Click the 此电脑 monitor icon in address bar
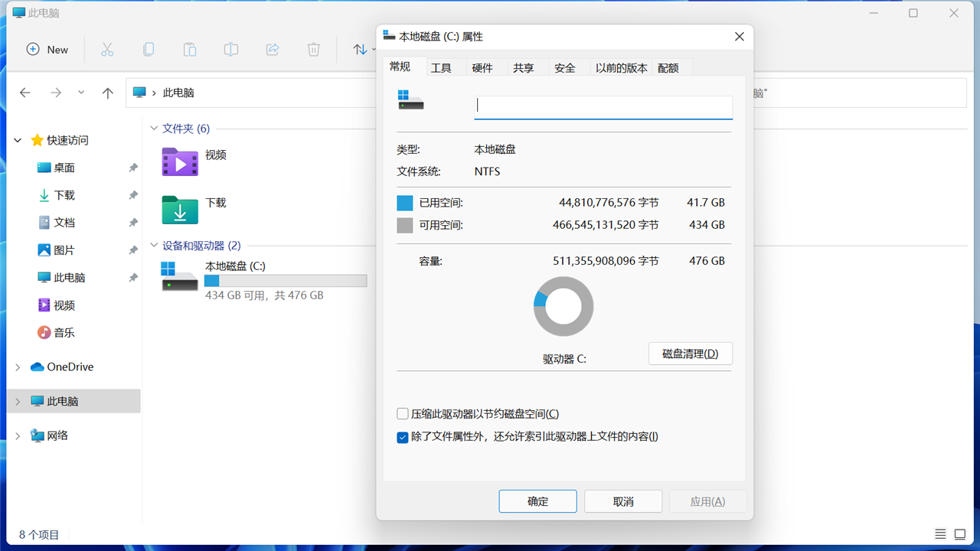This screenshot has height=551, width=980. [139, 93]
